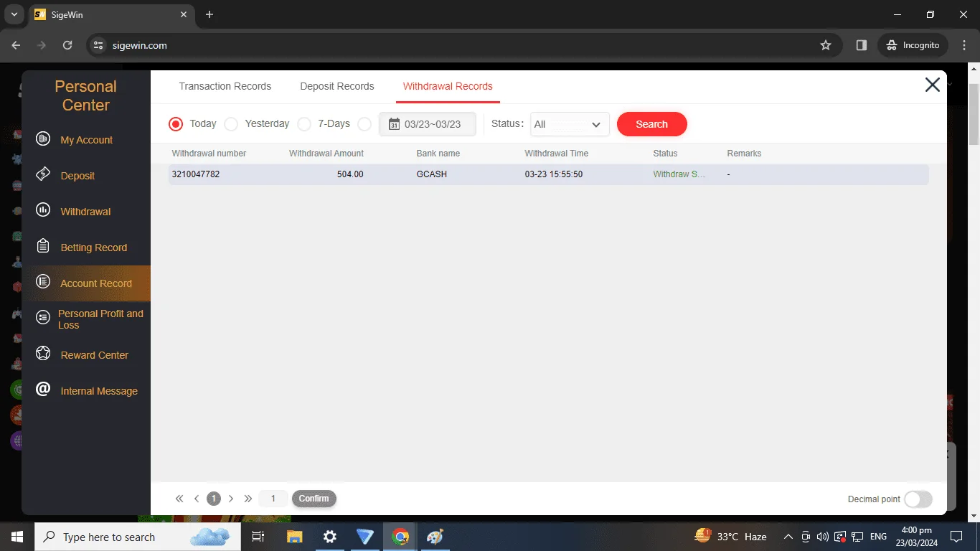Screen dimensions: 980x551
Task: Click the Betting Record clipboard icon
Action: click(43, 246)
